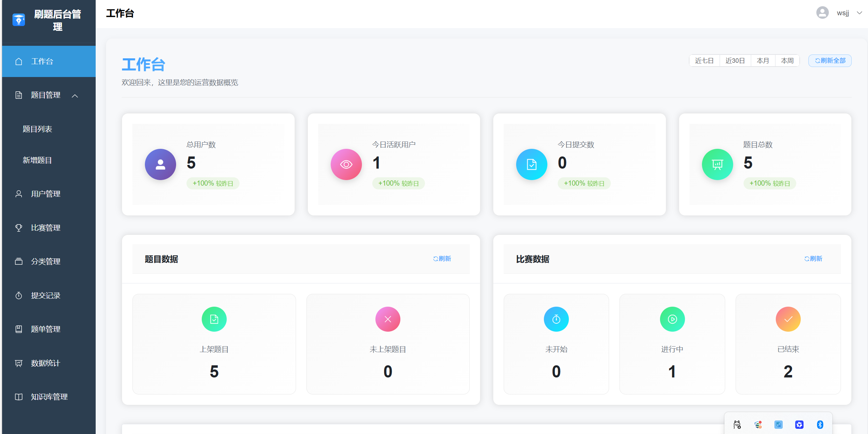Click the pink eye icon for 今日活跃用户
Screen dimensions: 868x434
tap(346, 164)
